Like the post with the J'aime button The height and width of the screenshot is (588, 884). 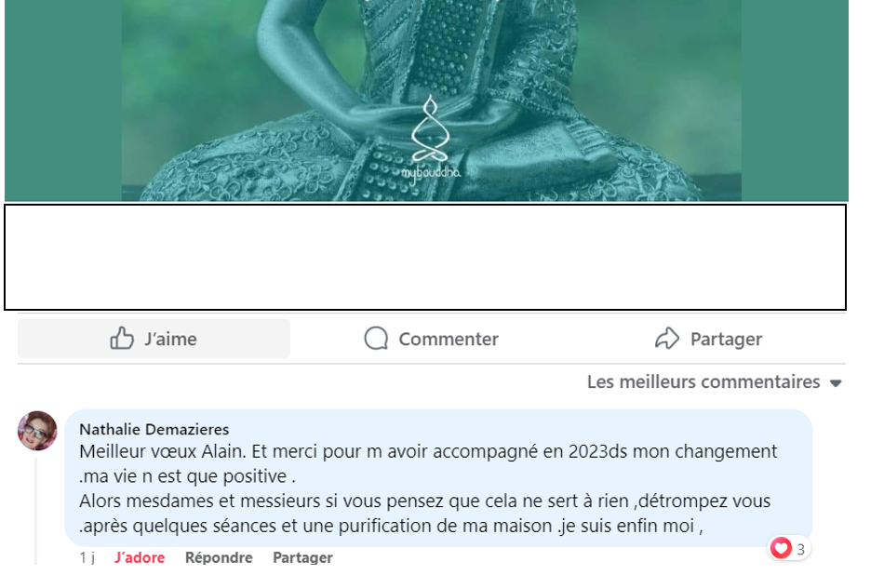[154, 339]
